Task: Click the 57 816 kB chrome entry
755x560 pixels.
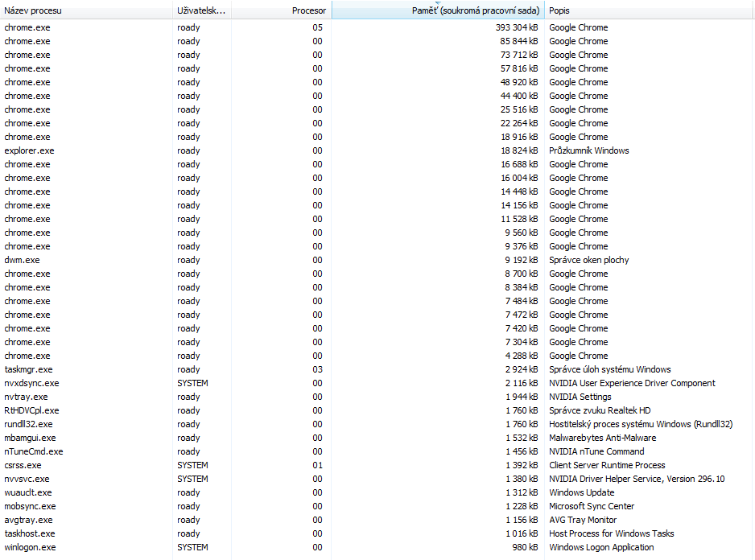Action: click(x=518, y=68)
